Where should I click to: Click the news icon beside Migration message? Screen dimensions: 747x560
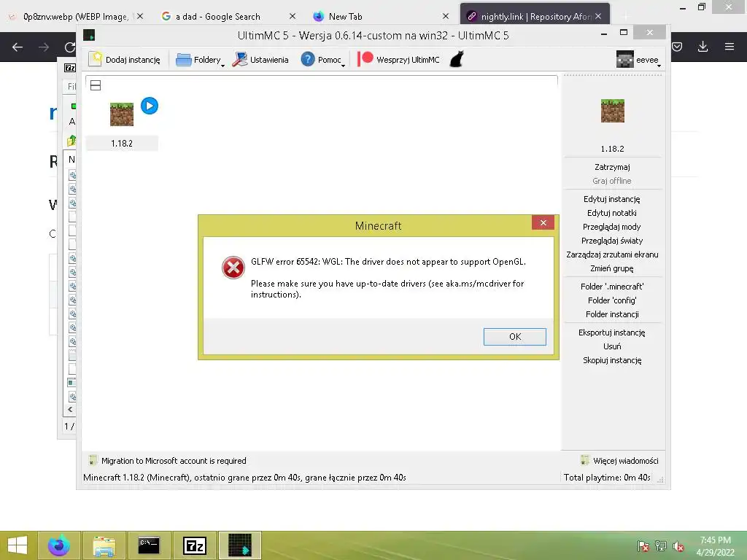tap(93, 461)
